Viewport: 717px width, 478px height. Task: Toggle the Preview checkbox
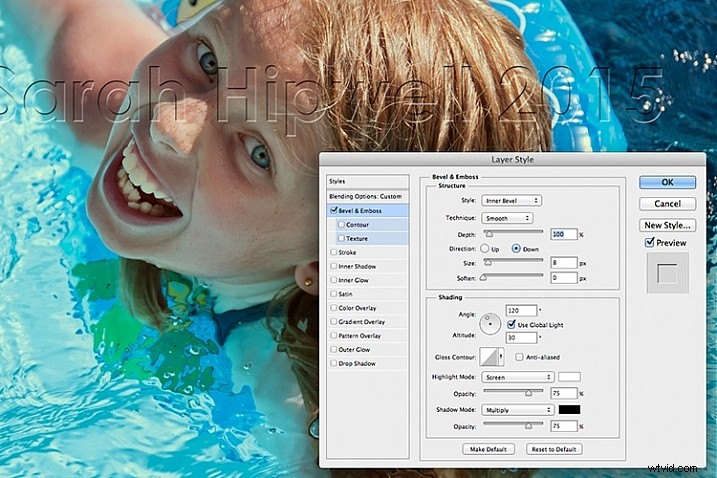[649, 242]
